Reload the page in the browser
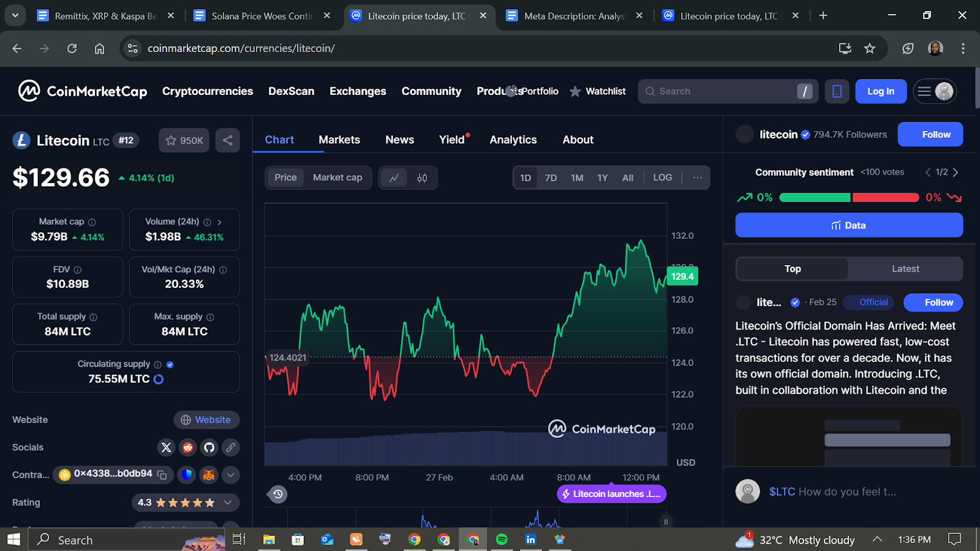980x551 pixels. point(72,48)
